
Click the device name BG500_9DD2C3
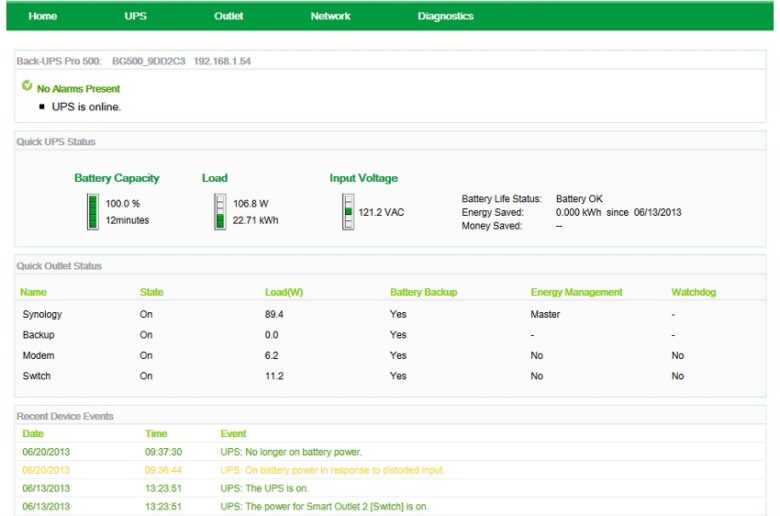[x=149, y=61]
